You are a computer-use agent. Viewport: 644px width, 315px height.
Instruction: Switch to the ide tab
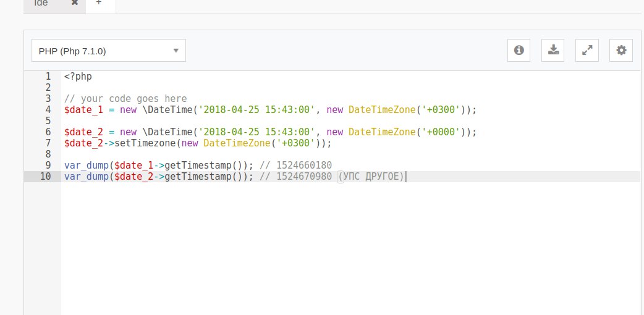pos(41,3)
